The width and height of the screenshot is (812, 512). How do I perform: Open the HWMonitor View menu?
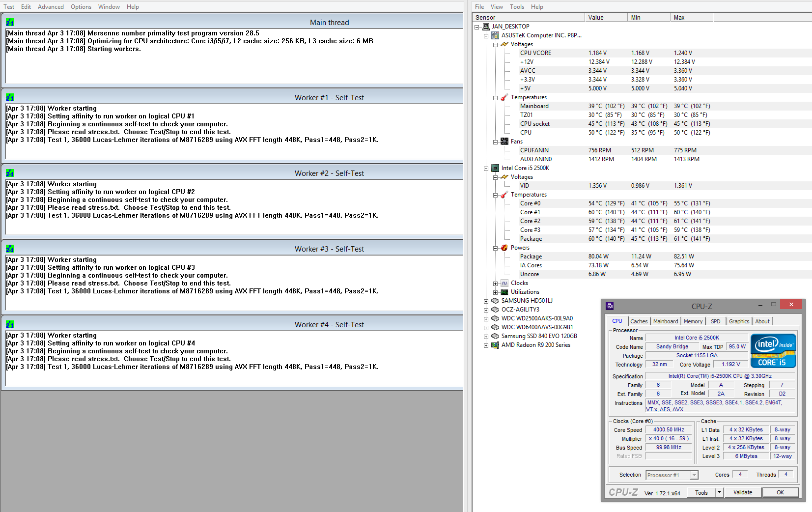click(x=497, y=7)
